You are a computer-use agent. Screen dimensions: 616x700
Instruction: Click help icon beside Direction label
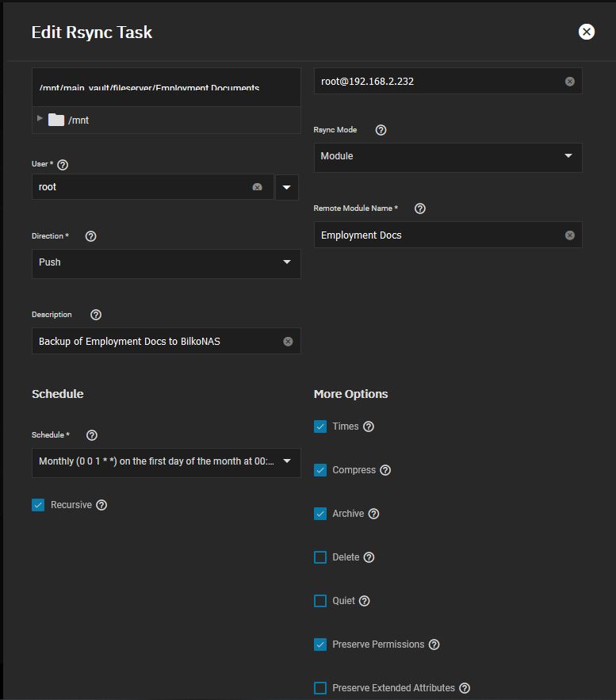click(x=90, y=236)
